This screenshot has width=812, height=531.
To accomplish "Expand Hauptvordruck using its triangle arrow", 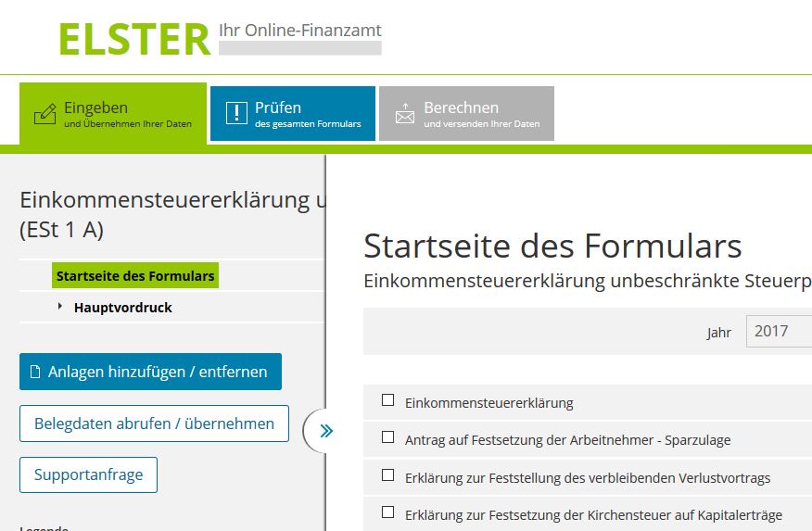I will pos(60,307).
